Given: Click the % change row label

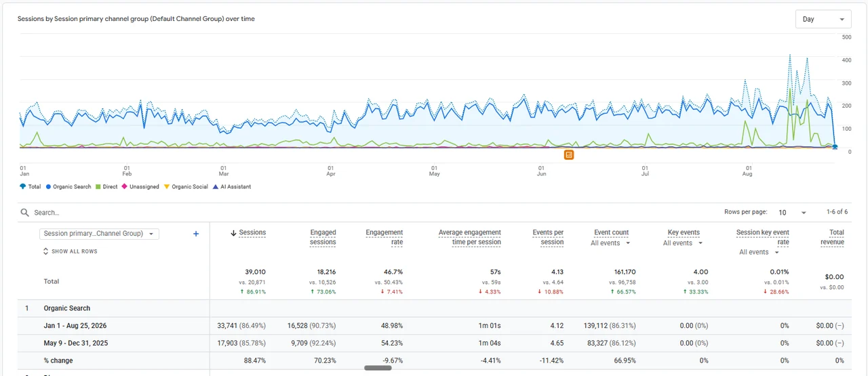Looking at the screenshot, I should [58, 360].
